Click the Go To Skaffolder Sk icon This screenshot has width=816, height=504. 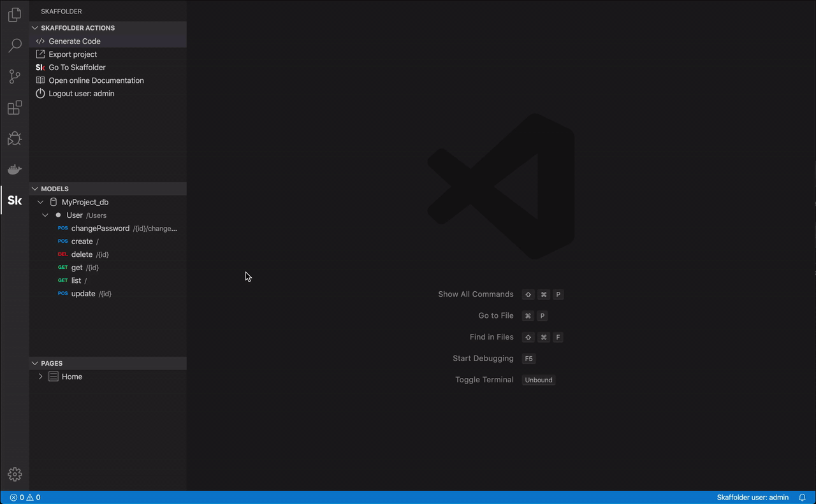[40, 68]
